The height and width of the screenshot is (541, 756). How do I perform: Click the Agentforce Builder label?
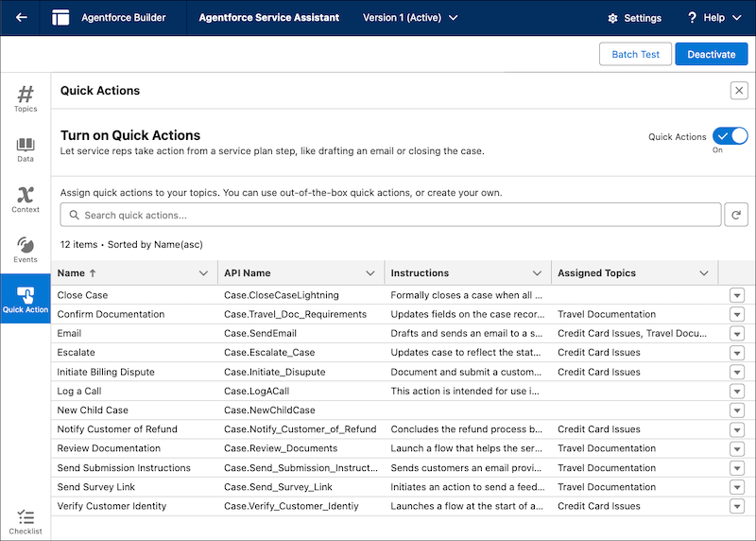pos(124,17)
